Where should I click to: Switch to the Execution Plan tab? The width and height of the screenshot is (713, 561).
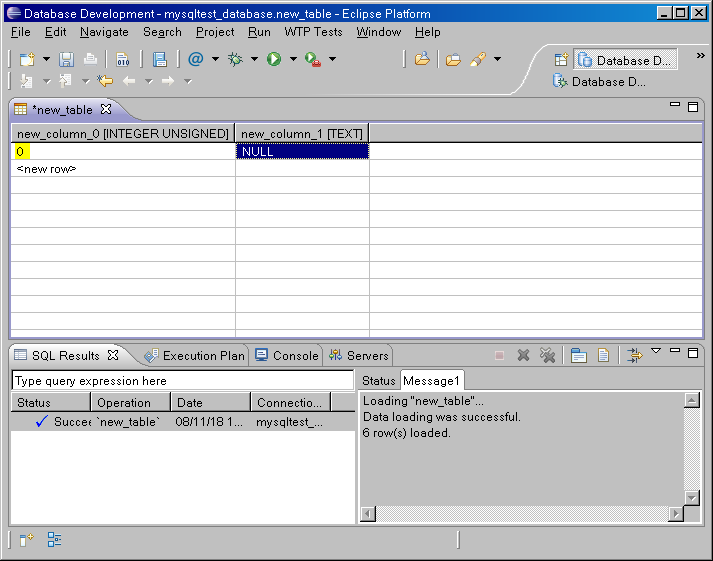195,355
